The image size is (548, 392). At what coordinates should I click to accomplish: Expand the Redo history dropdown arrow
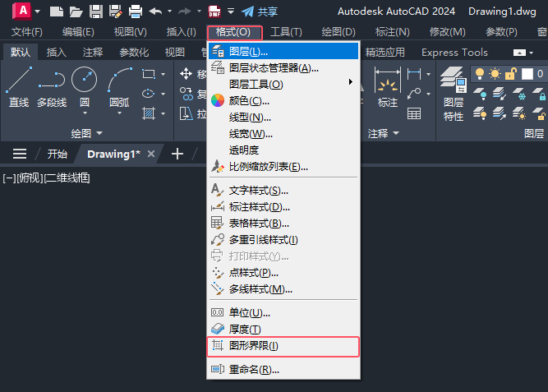(199, 12)
